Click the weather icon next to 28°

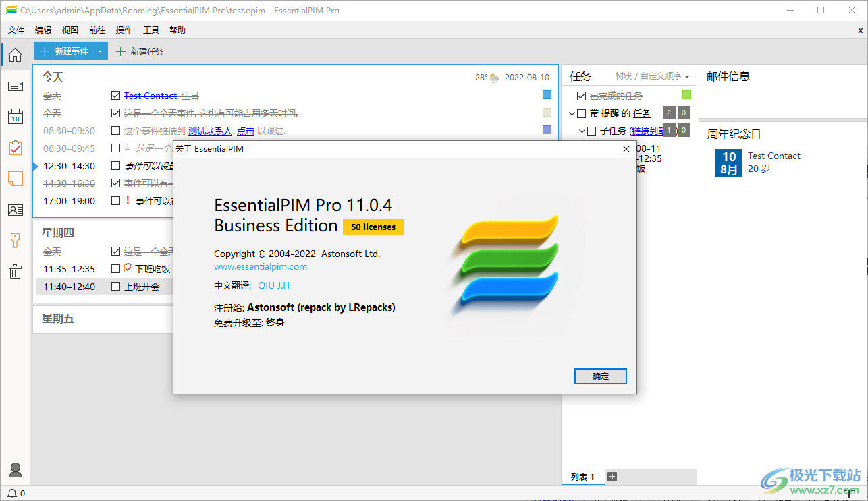point(495,78)
